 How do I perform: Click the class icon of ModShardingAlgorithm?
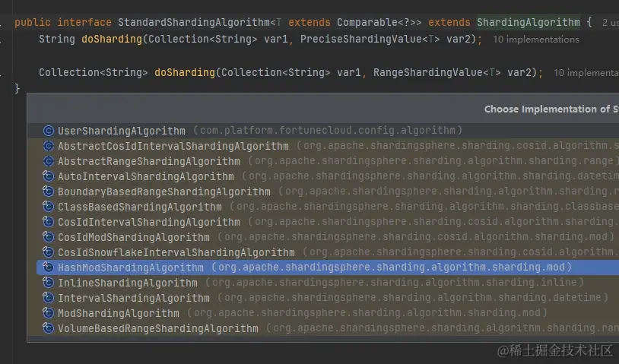pos(48,313)
